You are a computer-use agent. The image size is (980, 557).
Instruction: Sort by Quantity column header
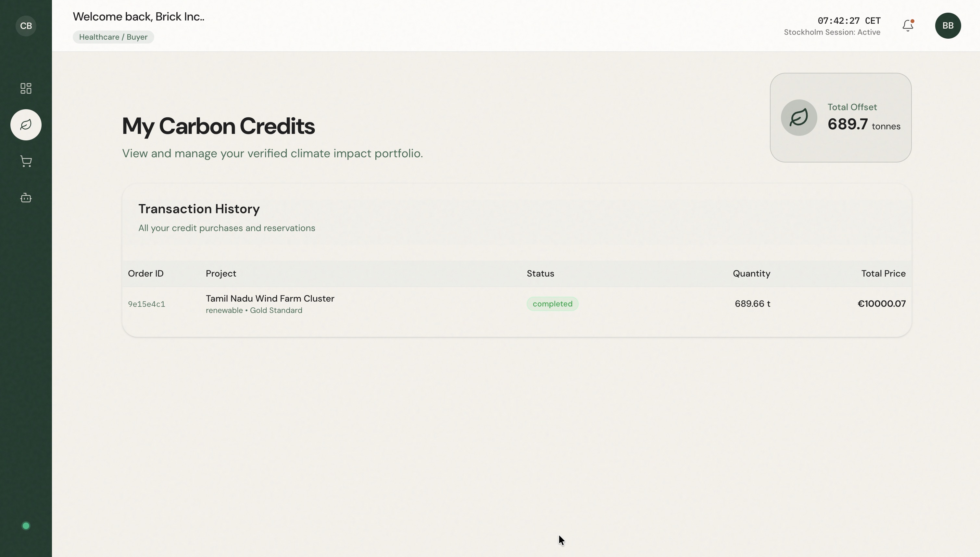click(751, 274)
